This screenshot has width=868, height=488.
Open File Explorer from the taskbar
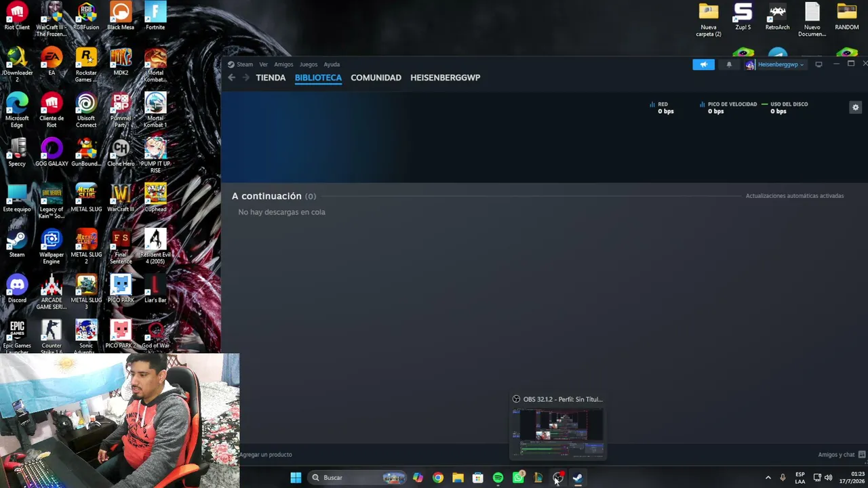click(x=458, y=478)
